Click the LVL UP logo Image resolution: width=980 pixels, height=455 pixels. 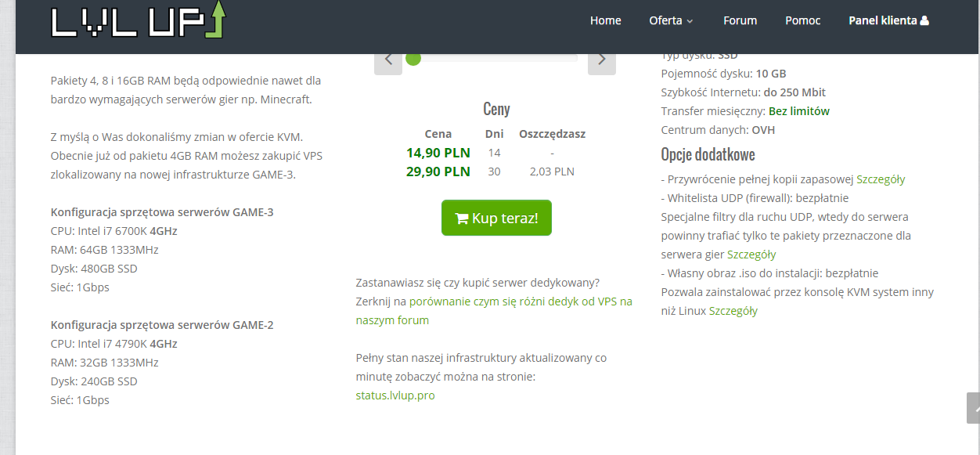(x=138, y=21)
